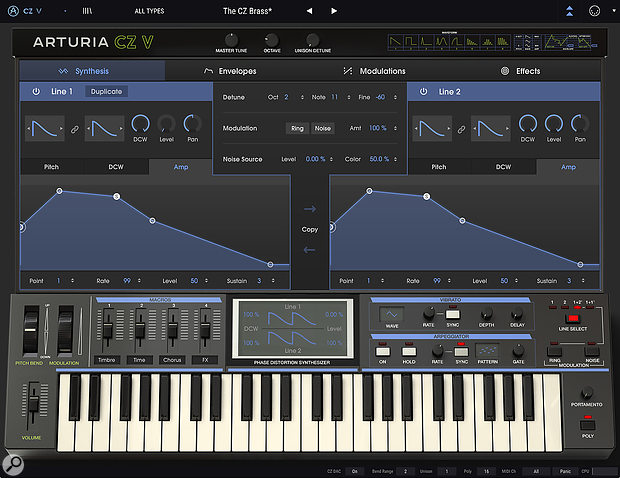Select Line 1 second waveform display

click(x=105, y=128)
